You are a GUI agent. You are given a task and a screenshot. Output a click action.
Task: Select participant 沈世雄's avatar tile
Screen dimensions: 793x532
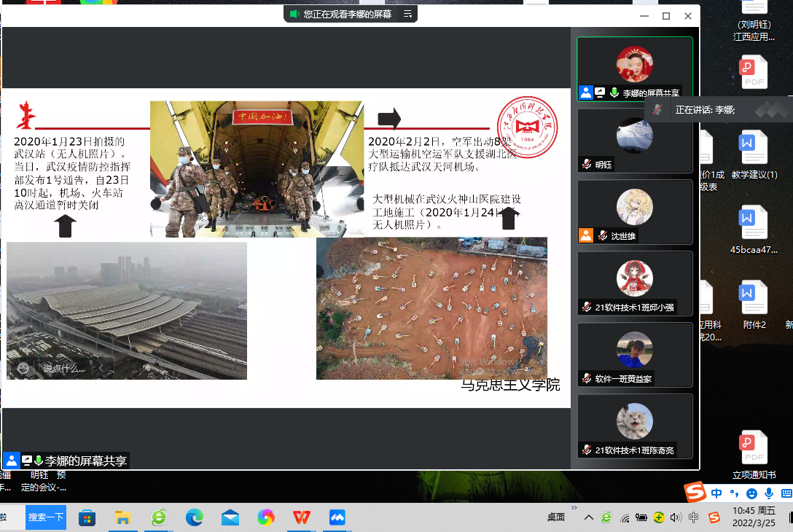point(634,207)
